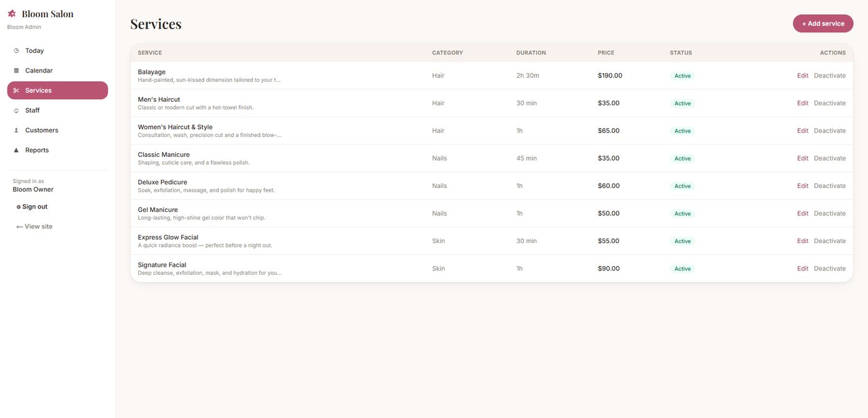
Task: Edit the Deluxe Pedicure service
Action: pyautogui.click(x=803, y=186)
